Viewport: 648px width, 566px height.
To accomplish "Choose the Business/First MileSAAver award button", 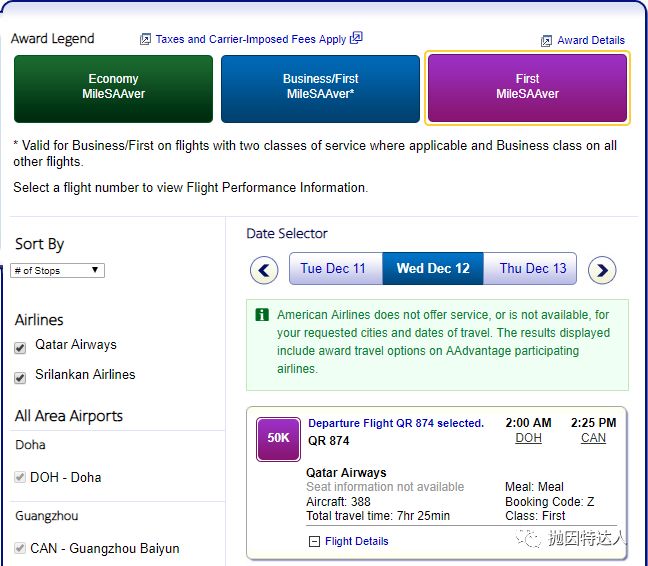I will coord(320,89).
